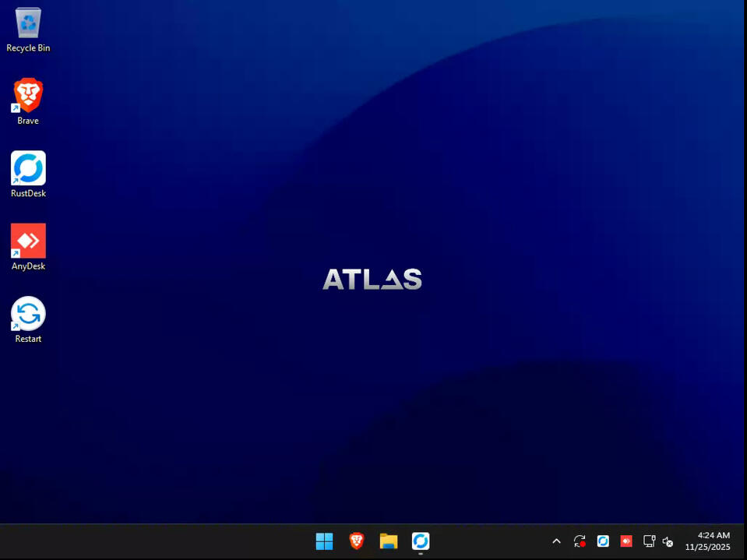Click the 11/25/2025 date in the taskbar
This screenshot has height=560, width=747.
[x=707, y=548]
